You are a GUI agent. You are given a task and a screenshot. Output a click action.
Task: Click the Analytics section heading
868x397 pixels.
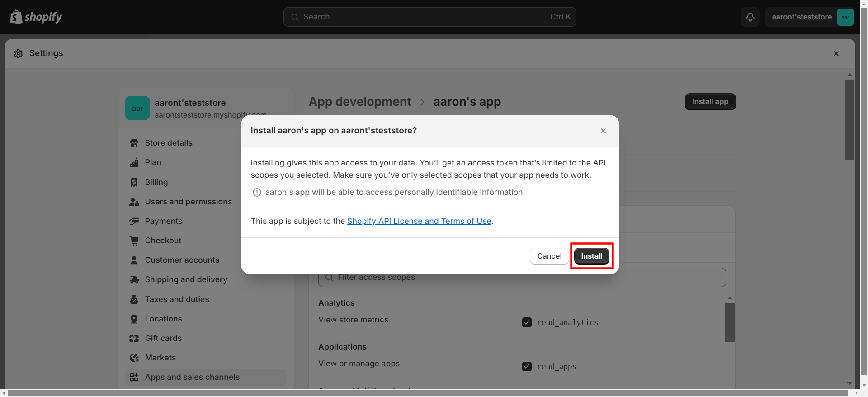pos(336,303)
